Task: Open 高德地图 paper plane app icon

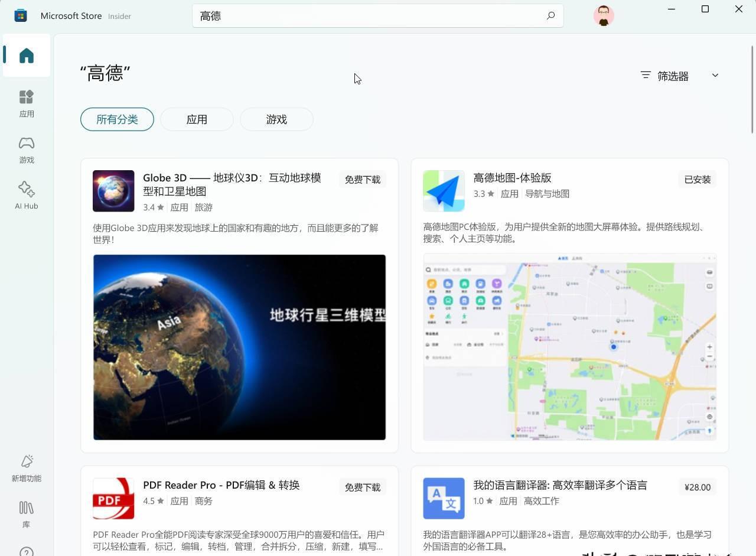Action: [x=444, y=191]
